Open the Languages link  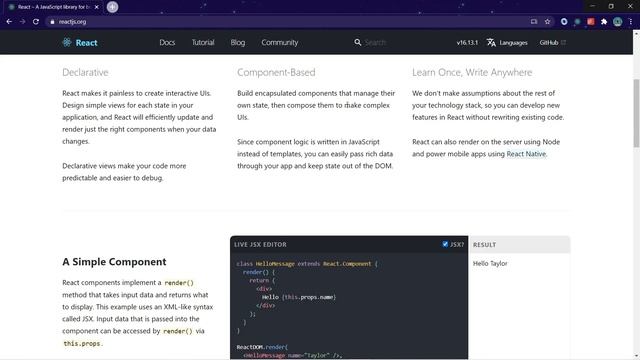pyautogui.click(x=513, y=42)
